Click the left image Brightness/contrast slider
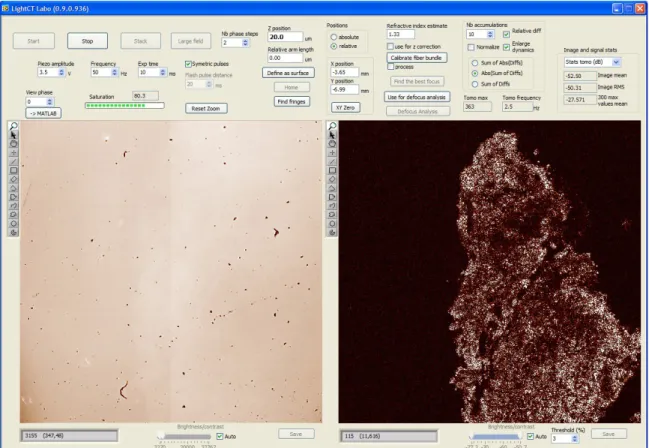The image size is (649, 448). (x=185, y=436)
